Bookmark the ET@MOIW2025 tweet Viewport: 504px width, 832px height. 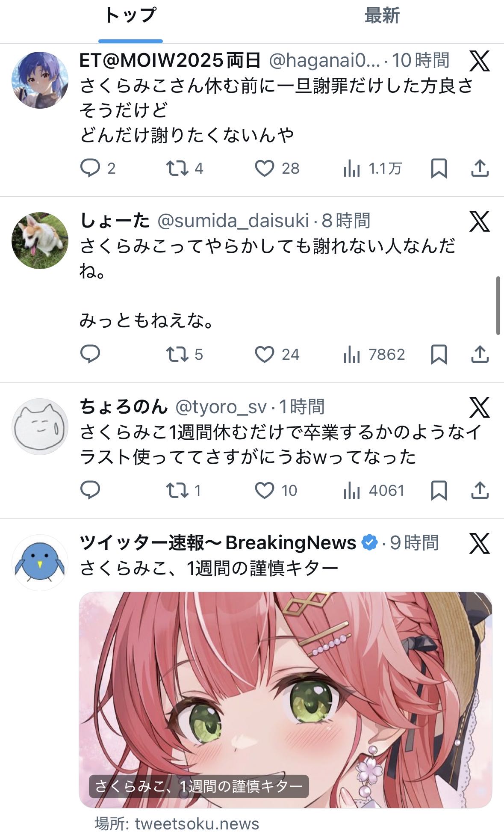coord(439,168)
